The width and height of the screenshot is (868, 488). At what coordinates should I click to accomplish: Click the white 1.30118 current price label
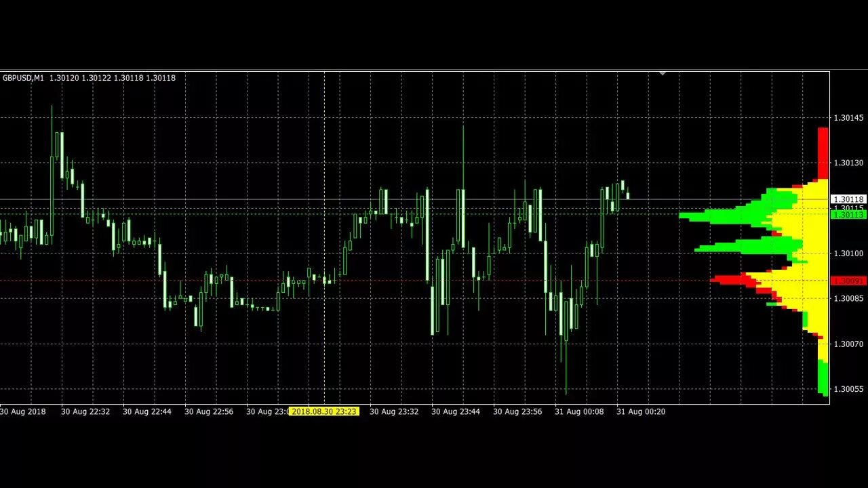point(848,200)
